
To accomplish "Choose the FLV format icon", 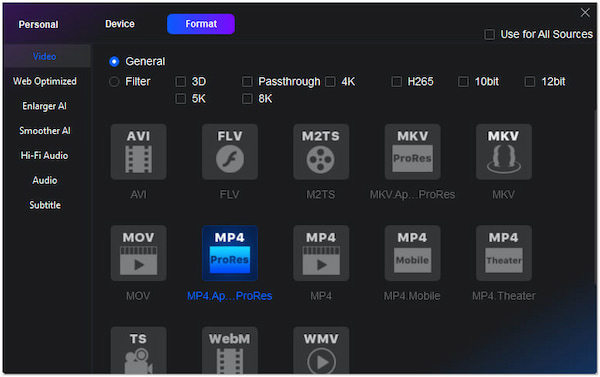I will pos(230,152).
